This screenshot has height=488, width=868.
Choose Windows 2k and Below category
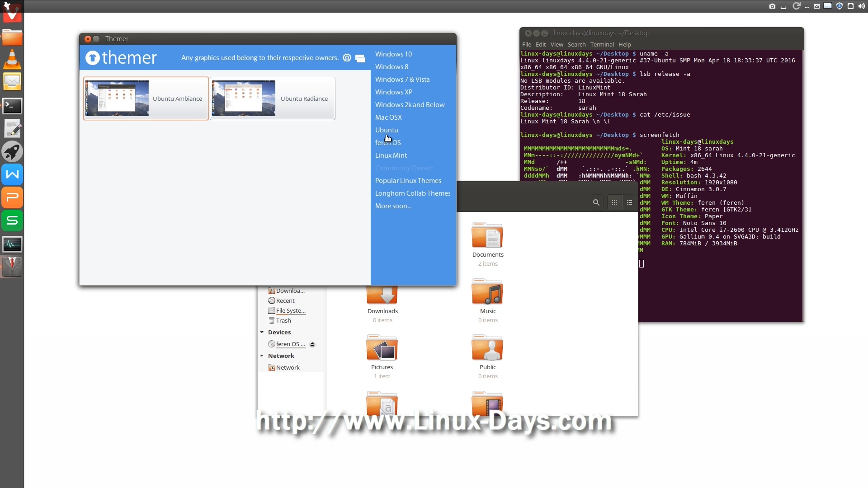click(x=410, y=104)
